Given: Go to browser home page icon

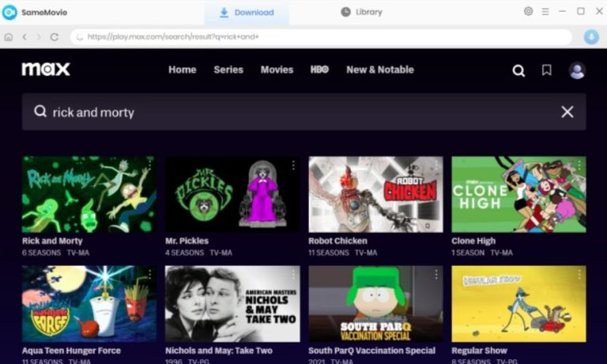Looking at the screenshot, I should 9,37.
